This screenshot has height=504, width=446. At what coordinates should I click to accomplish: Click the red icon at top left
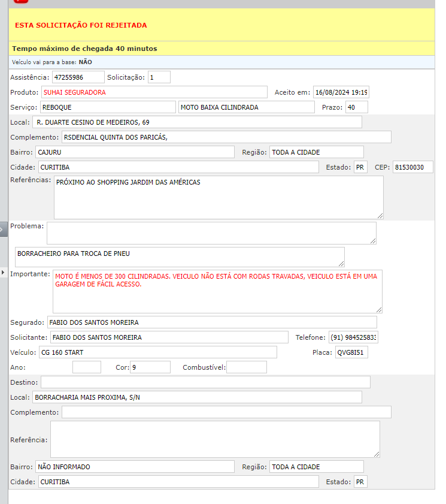21,1
